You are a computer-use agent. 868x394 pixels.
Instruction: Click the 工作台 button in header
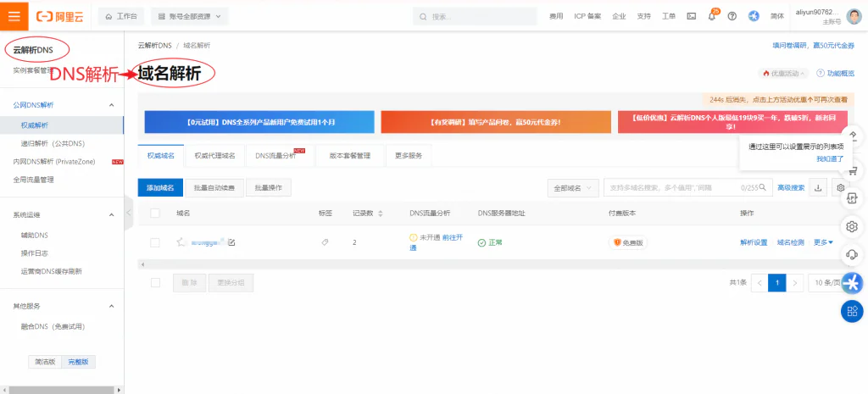pos(121,17)
